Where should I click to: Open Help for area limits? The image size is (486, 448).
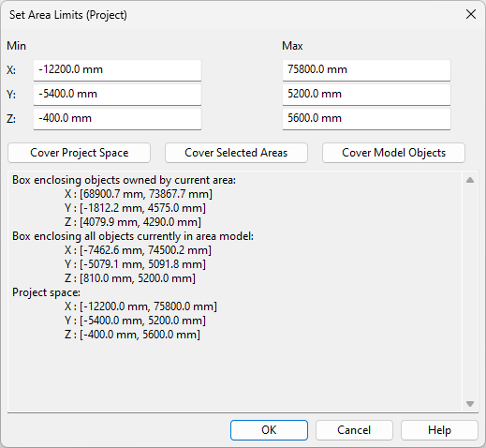[x=439, y=430]
